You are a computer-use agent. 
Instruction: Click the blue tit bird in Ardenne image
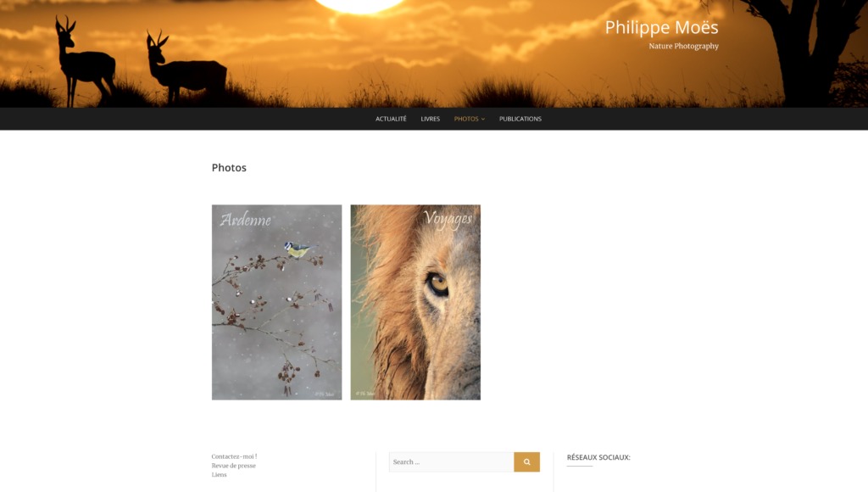(x=299, y=250)
